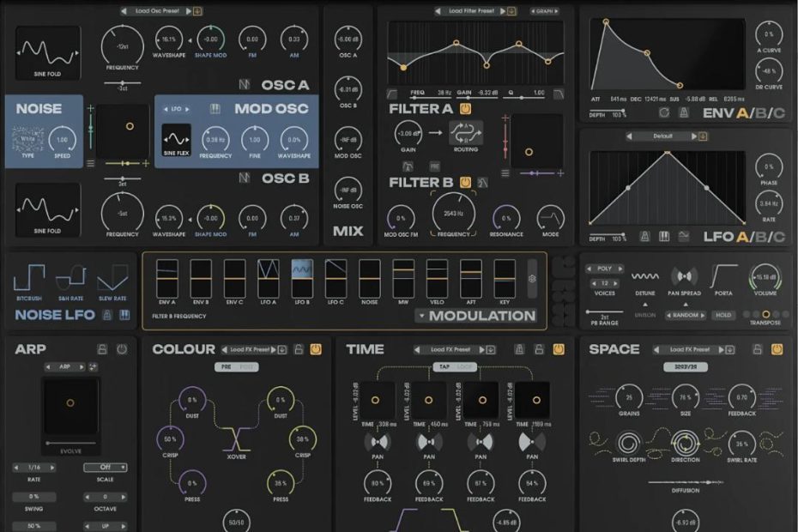Viewport: 798px width, 532px height.
Task: Click the Sine Flex waveform in MOD OSC
Action: tap(177, 140)
